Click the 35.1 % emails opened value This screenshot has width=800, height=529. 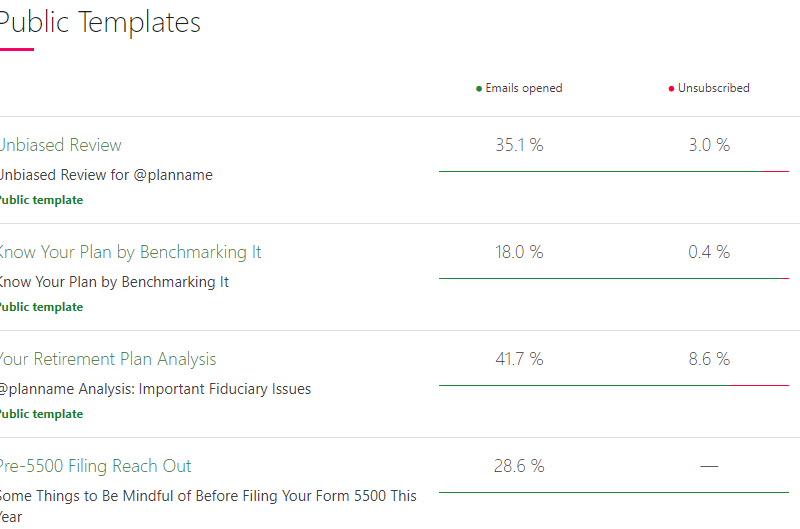click(x=519, y=145)
